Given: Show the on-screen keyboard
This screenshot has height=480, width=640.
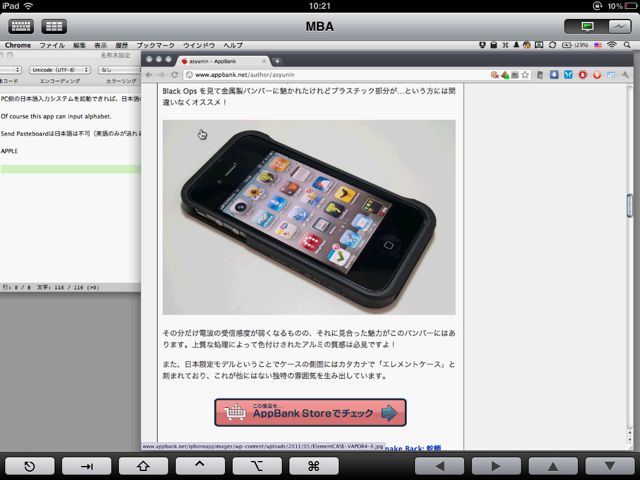Looking at the screenshot, I should [20, 27].
